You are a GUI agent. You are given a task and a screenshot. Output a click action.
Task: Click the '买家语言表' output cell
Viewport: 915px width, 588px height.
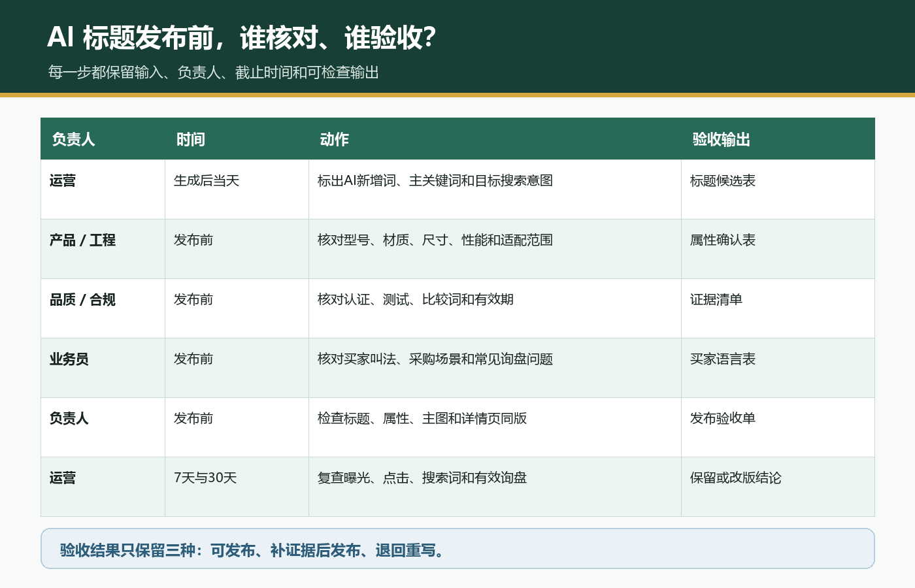tap(778, 368)
